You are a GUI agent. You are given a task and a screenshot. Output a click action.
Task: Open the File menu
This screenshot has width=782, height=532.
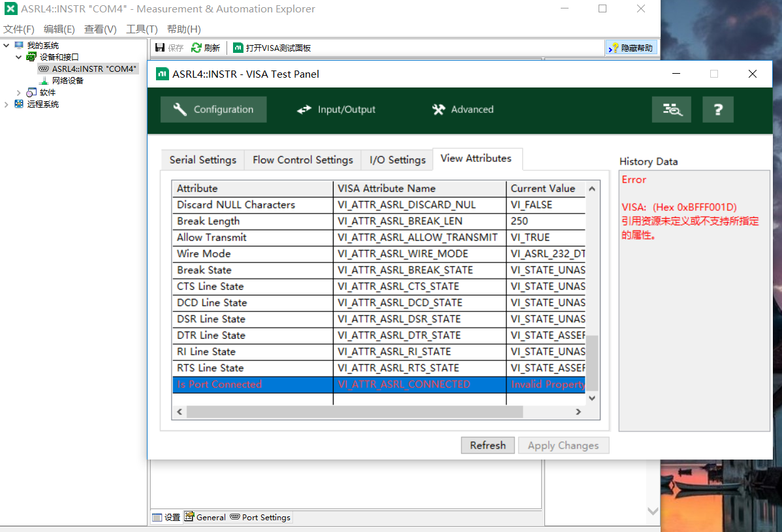19,29
